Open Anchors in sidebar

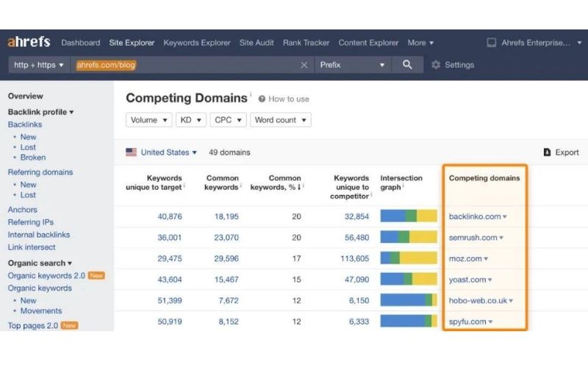23,210
